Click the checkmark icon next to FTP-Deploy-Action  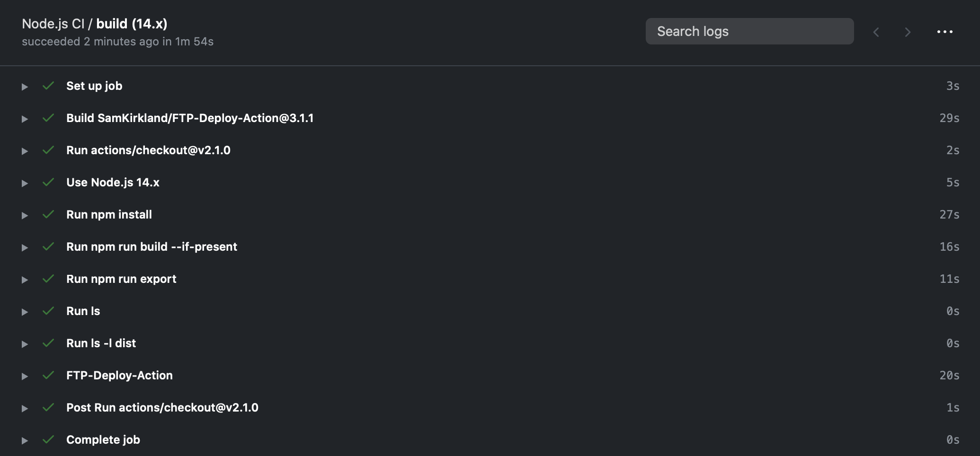tap(48, 375)
